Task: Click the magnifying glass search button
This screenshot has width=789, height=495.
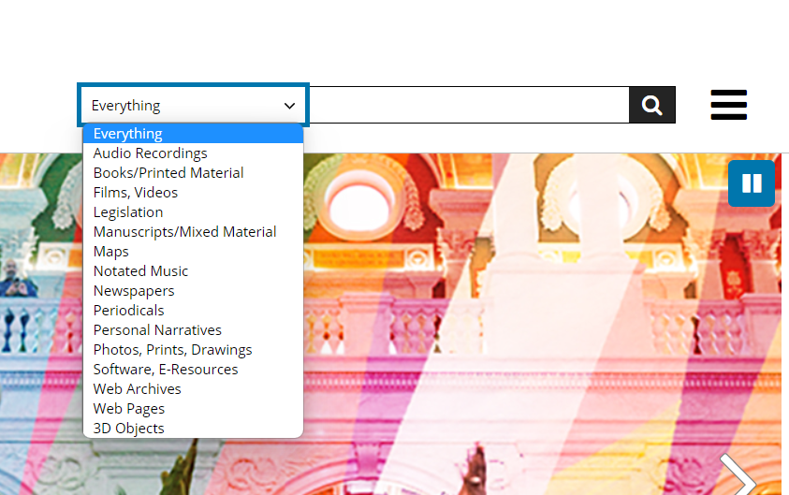Action: pos(652,105)
